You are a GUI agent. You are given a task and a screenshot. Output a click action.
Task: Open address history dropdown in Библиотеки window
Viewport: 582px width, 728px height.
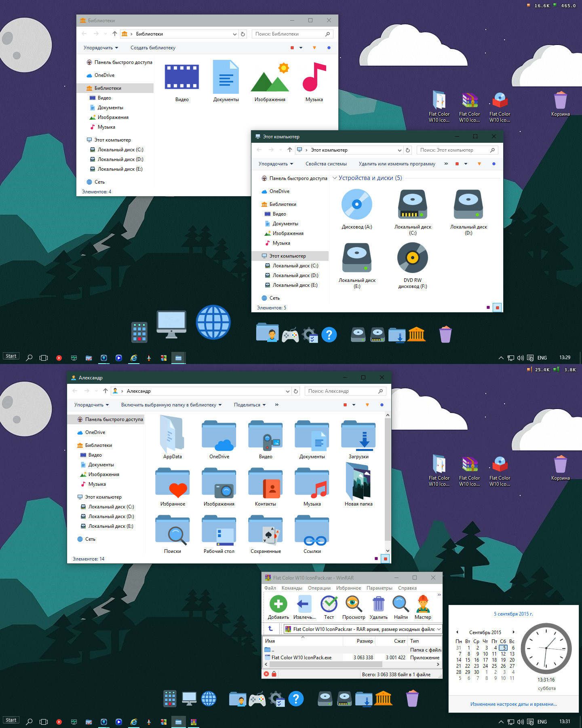pos(235,34)
